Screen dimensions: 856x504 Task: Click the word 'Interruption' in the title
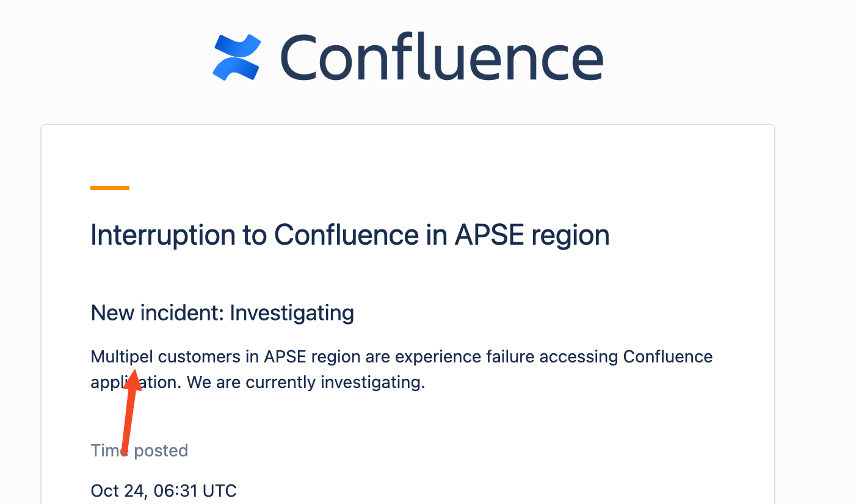click(178, 235)
